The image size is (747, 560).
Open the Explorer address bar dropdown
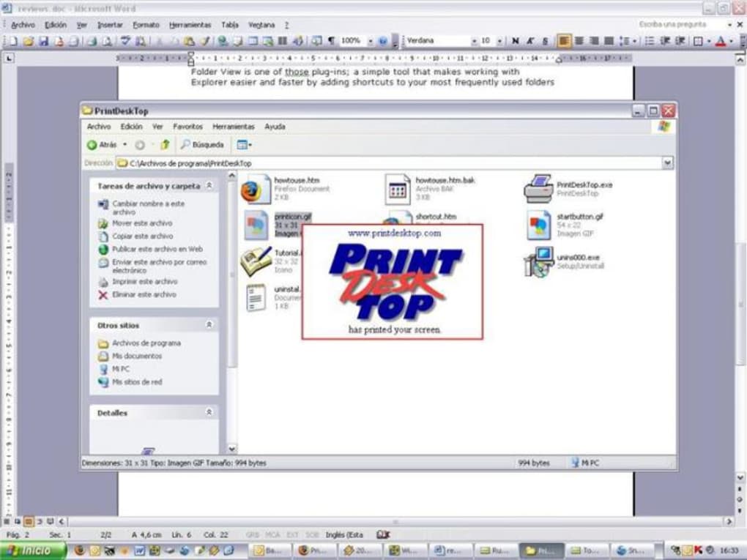coord(667,163)
